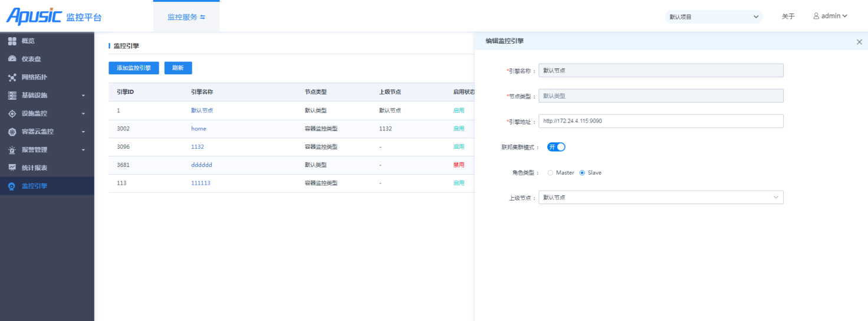
Task: Open the 上级节点 dropdown
Action: click(661, 198)
